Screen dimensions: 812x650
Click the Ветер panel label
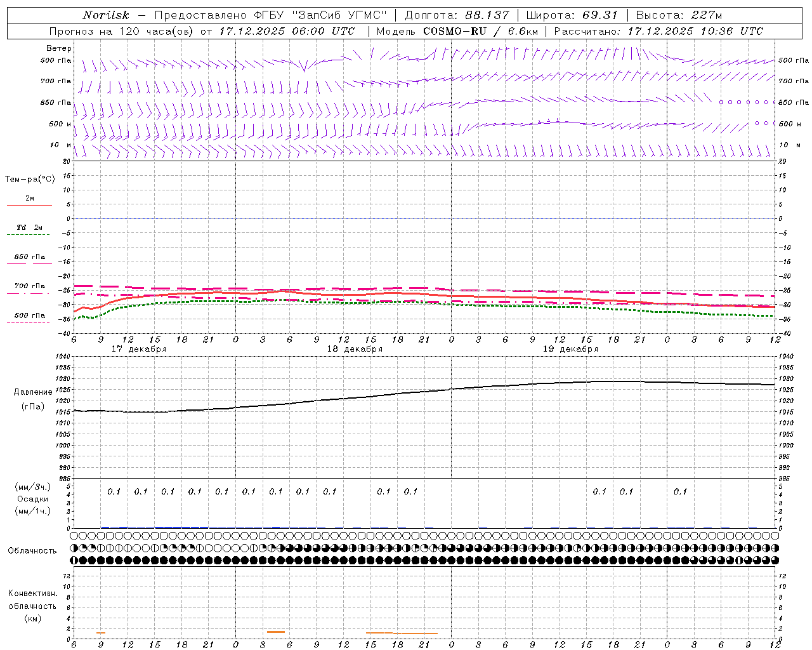pyautogui.click(x=58, y=48)
